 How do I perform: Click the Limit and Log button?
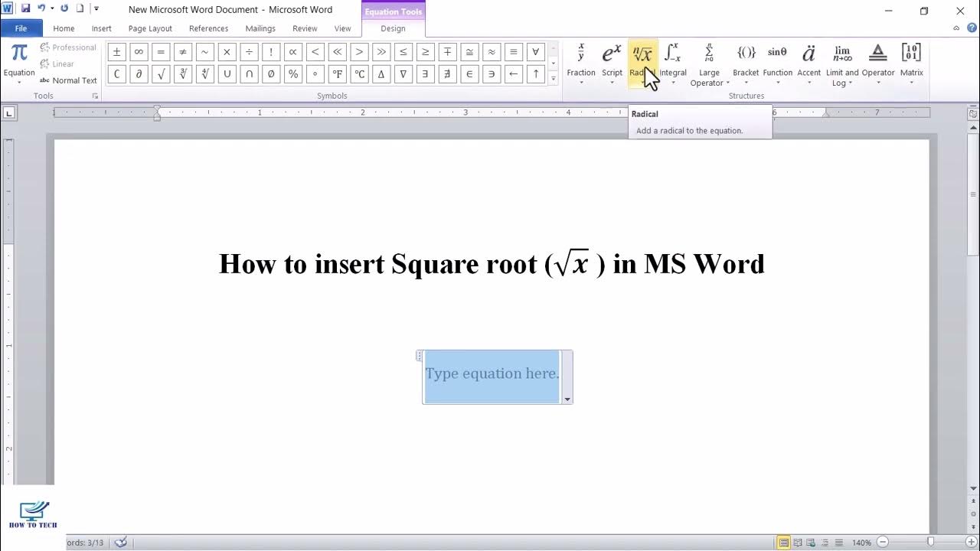pyautogui.click(x=842, y=64)
